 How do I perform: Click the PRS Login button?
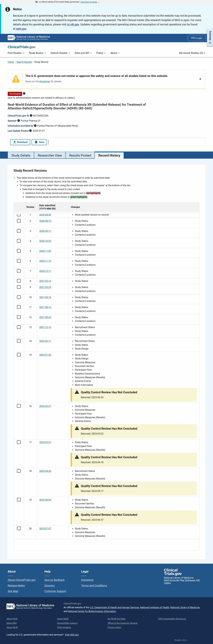point(197,38)
